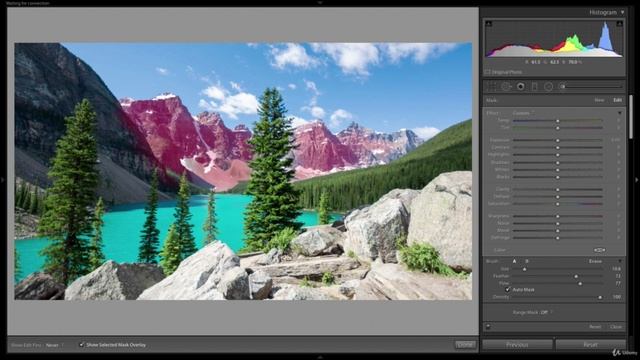Image resolution: width=640 pixels, height=360 pixels.
Task: Click the histogram graph area
Action: (554, 38)
